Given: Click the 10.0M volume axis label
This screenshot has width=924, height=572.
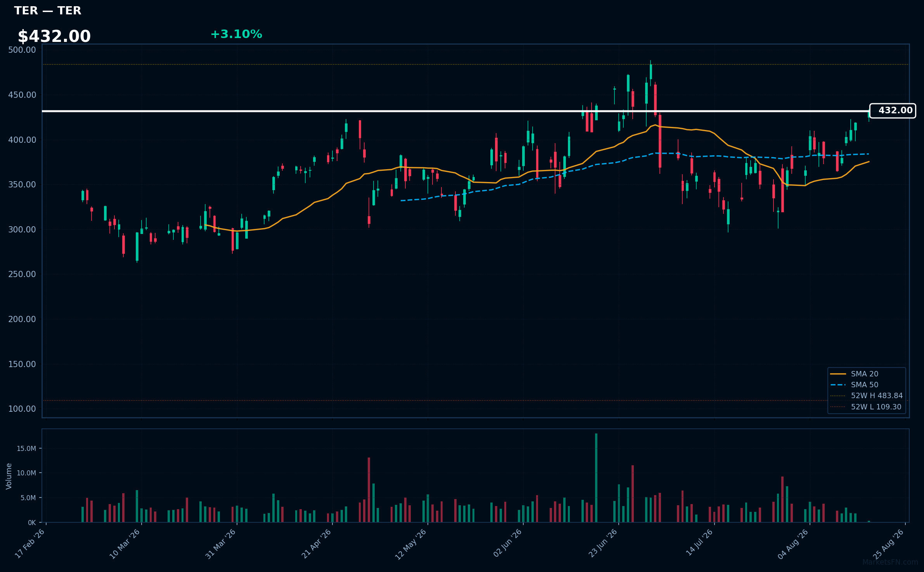Looking at the screenshot, I should click(26, 473).
